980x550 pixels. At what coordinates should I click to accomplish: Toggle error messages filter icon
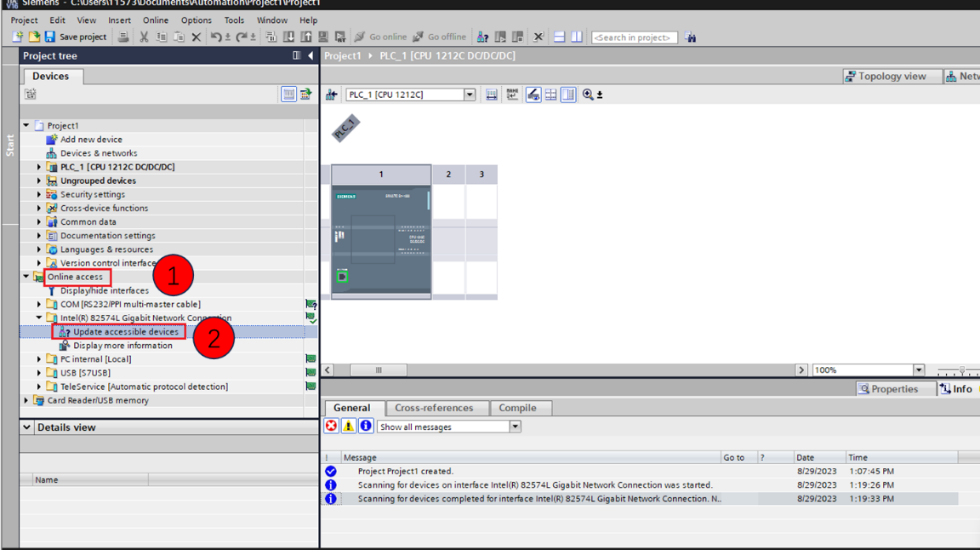[331, 426]
